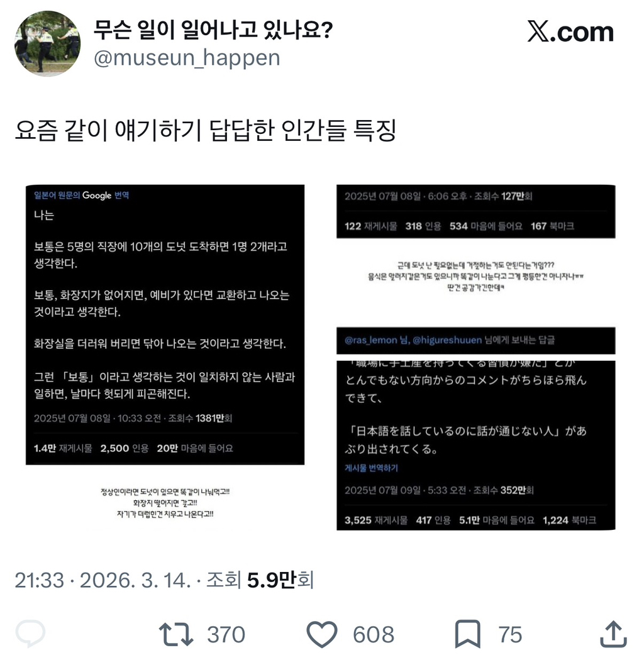Click the 608 likes count

pos(374,634)
